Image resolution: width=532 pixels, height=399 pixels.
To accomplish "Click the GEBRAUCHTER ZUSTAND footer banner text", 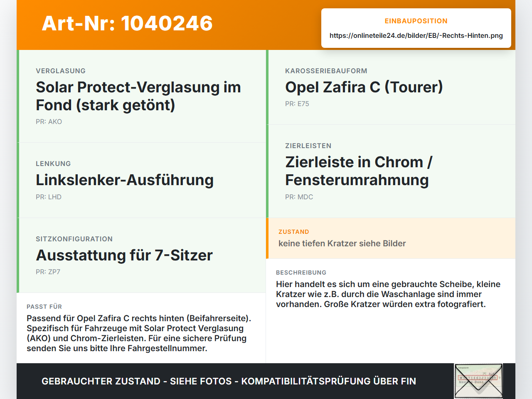I will click(229, 381).
